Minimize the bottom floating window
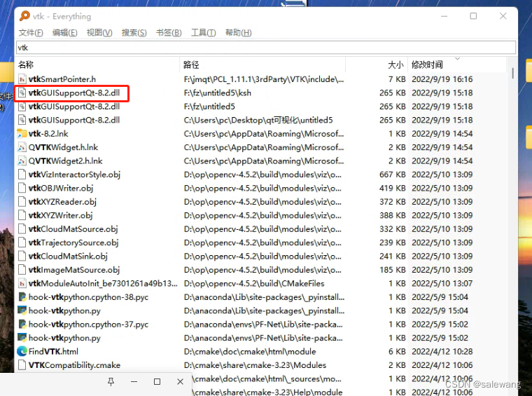This screenshot has width=532, height=396. [134, 382]
